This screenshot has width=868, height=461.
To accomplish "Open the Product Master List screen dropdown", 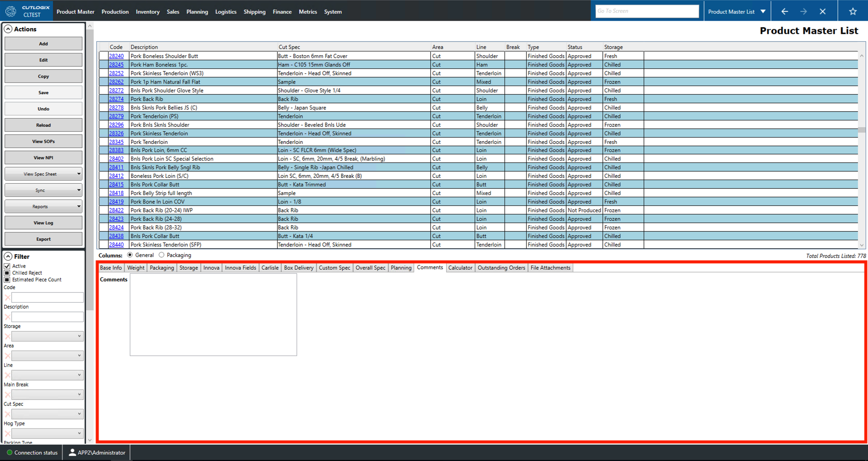I will 763,10.
